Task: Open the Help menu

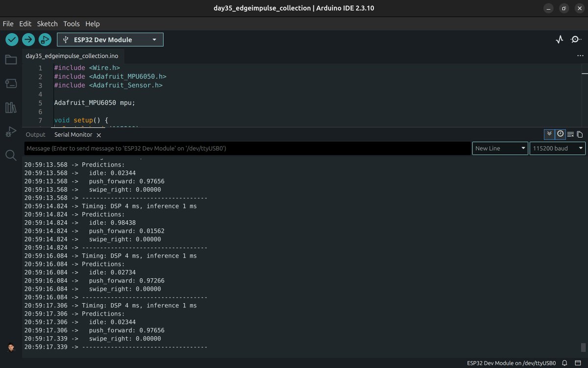Action: click(x=93, y=24)
